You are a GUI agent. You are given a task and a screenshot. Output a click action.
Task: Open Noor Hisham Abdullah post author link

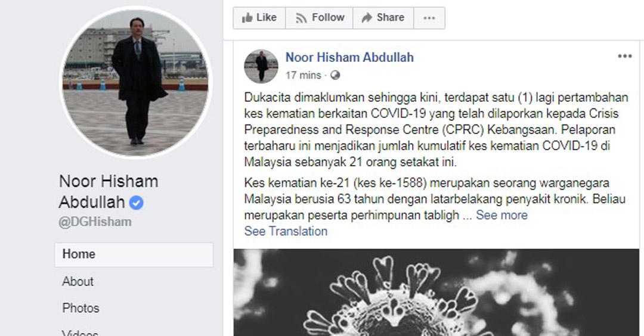(349, 57)
